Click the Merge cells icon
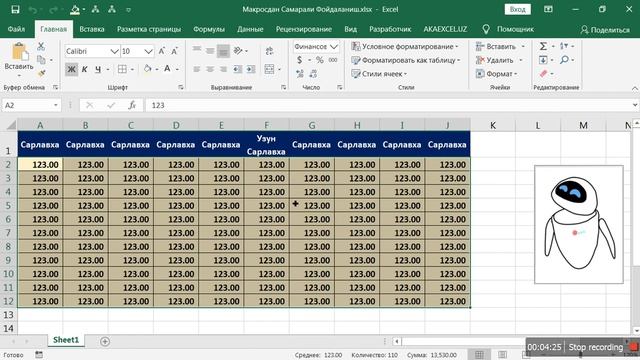 (269, 69)
